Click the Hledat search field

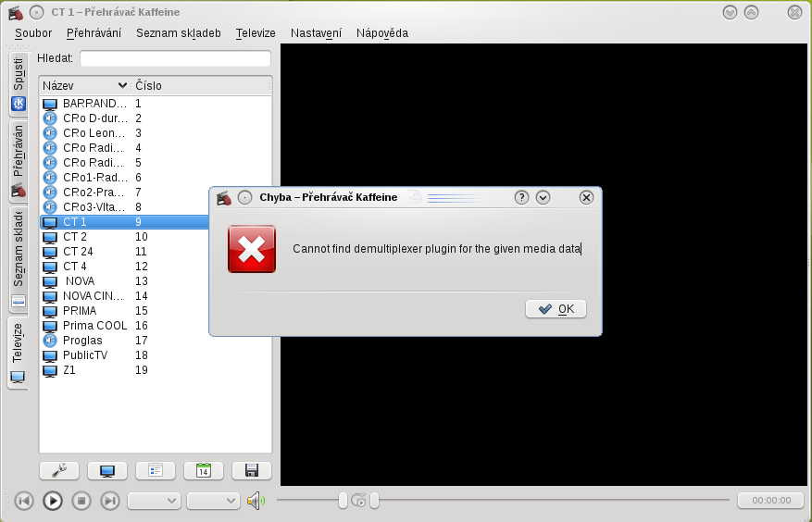pos(176,58)
